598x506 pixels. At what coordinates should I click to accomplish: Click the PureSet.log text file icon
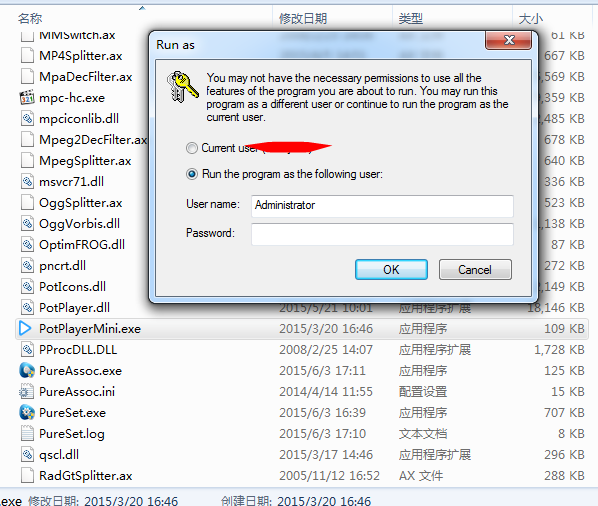[27, 433]
